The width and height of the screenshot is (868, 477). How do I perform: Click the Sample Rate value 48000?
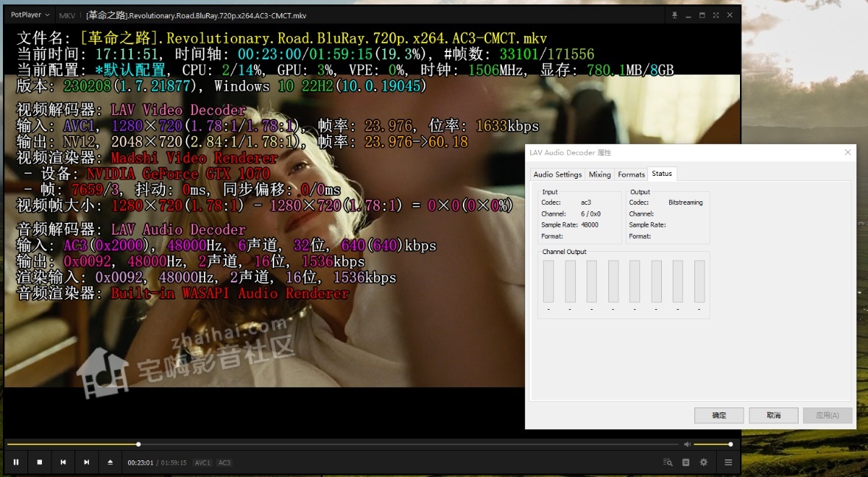(590, 225)
